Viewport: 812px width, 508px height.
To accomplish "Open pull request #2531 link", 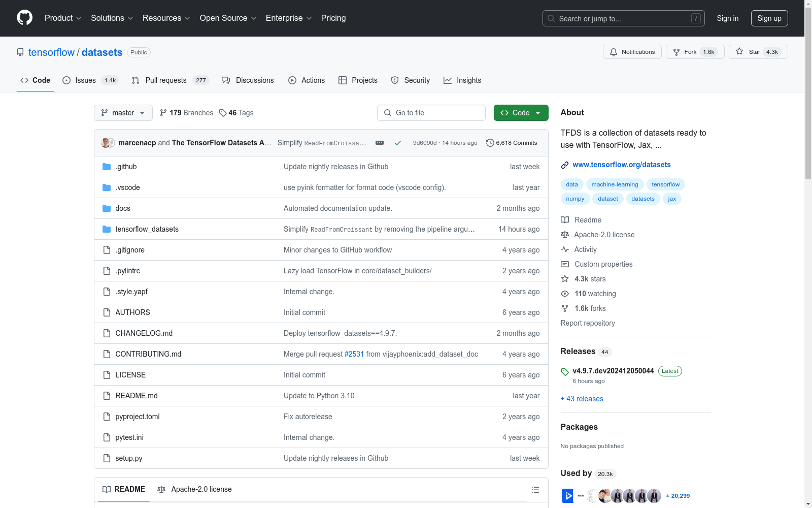I will coord(354,354).
